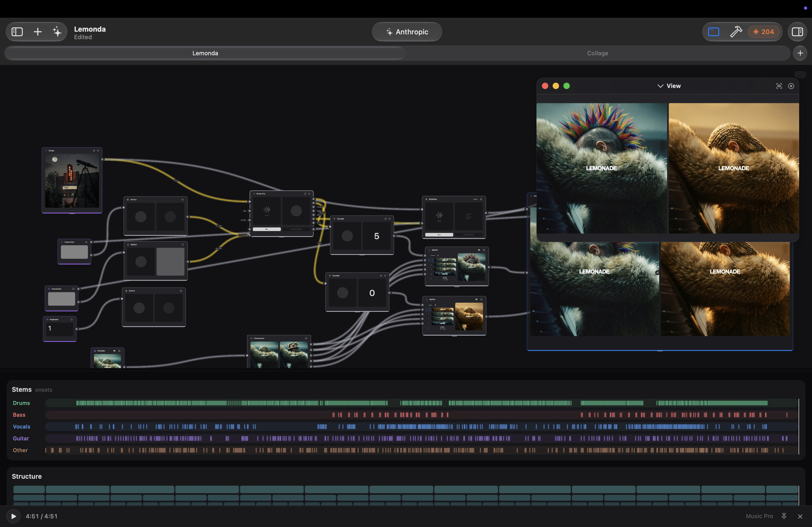Click the circle button in the Counter showing 5

347,236
